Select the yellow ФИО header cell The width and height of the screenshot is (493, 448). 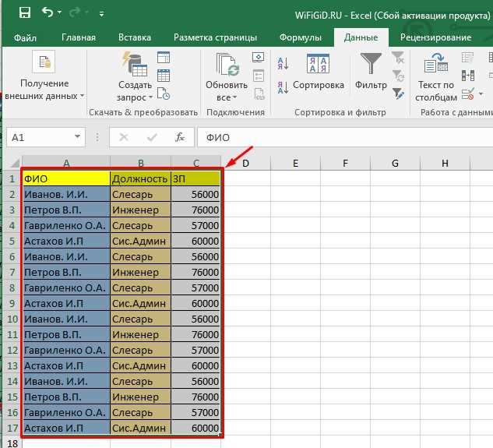click(66, 178)
